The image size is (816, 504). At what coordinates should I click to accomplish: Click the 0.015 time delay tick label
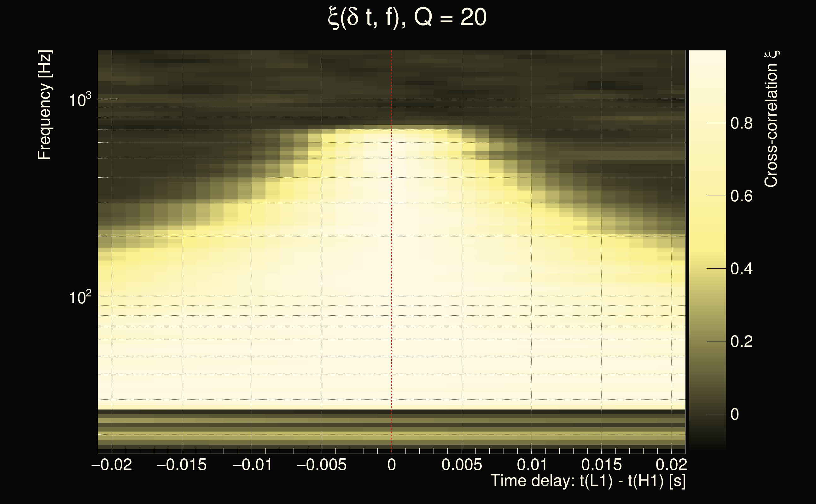coord(602,465)
